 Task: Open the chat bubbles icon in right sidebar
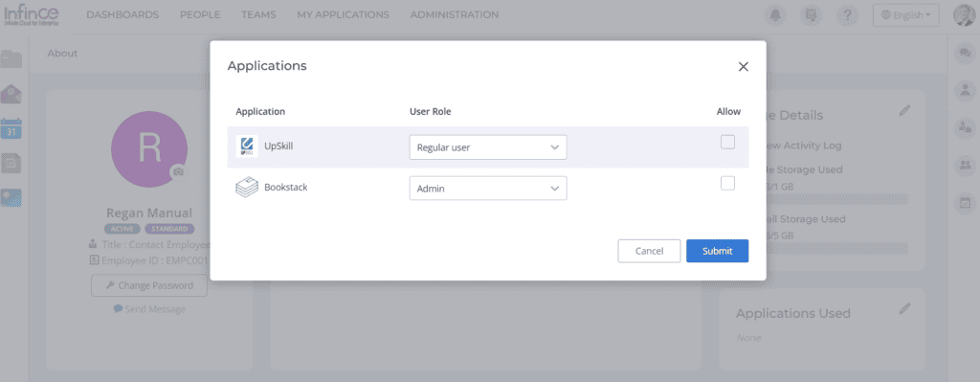point(965,55)
